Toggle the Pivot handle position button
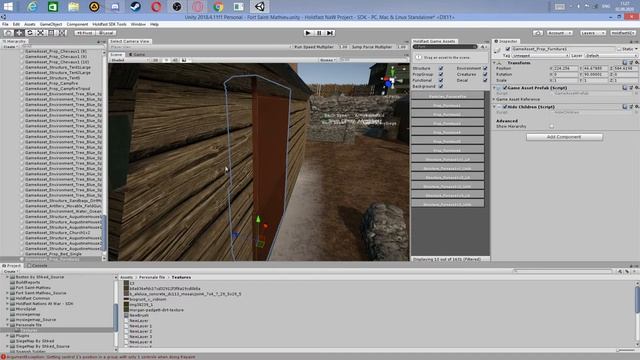This screenshot has width=640, height=360. pyautogui.click(x=85, y=33)
